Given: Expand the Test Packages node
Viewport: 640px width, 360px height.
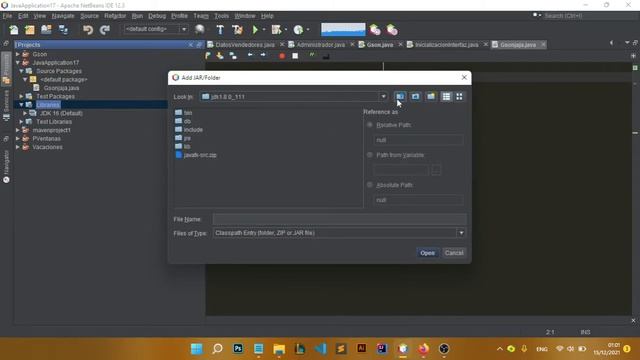Looking at the screenshot, I should pos(21,96).
